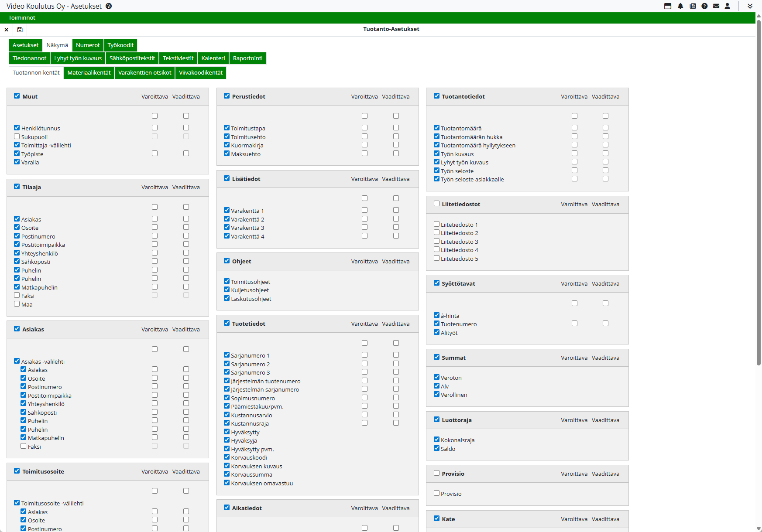Expand the double-chevron menu at top right

pyautogui.click(x=750, y=6)
